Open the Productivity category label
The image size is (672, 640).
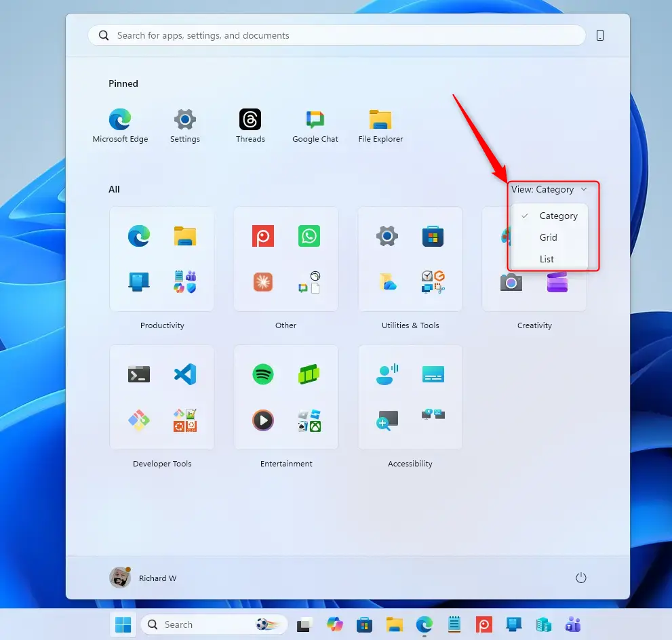tap(162, 325)
